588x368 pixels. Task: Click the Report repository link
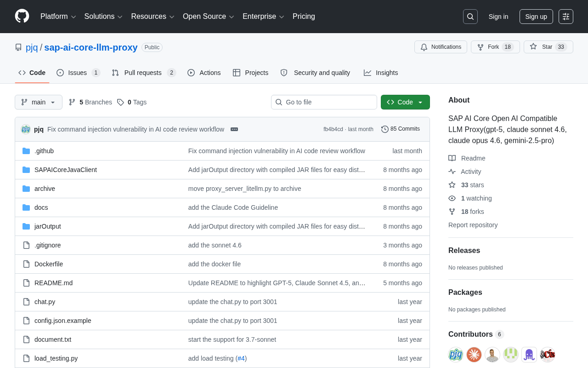click(473, 225)
